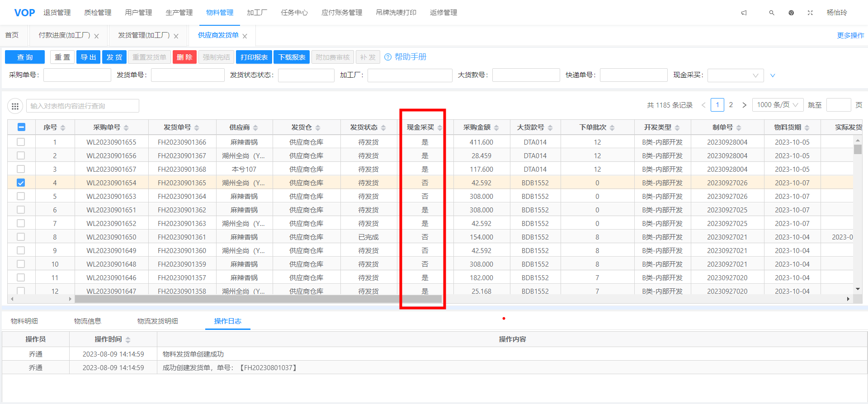This screenshot has height=404, width=868.
Task: Click the red 删除 button
Action: pos(184,57)
